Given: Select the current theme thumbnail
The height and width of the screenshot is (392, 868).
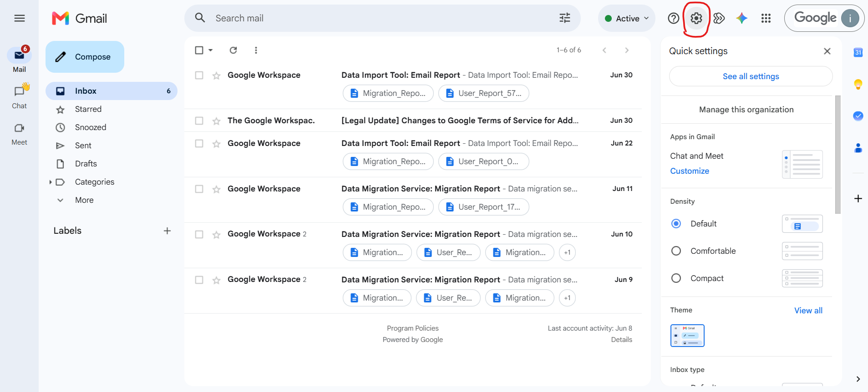Looking at the screenshot, I should coord(687,336).
